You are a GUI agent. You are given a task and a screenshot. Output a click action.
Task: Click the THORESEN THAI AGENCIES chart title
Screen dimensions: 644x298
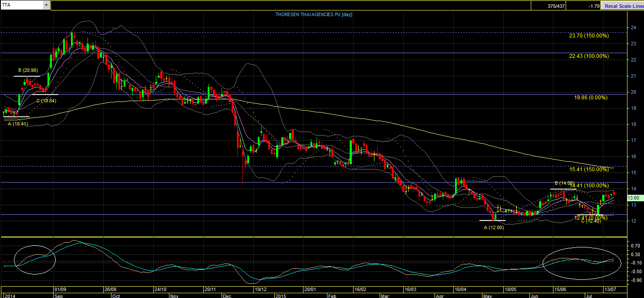point(314,14)
